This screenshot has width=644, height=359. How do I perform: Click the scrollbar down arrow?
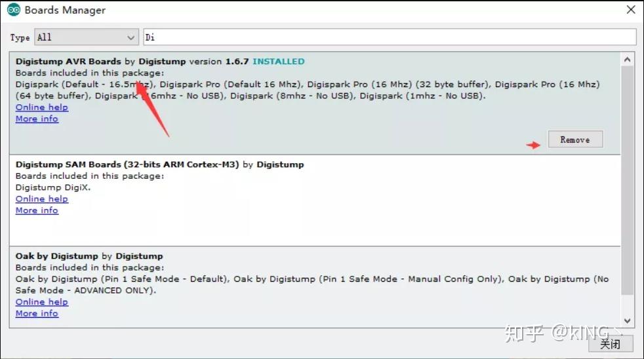(x=627, y=321)
